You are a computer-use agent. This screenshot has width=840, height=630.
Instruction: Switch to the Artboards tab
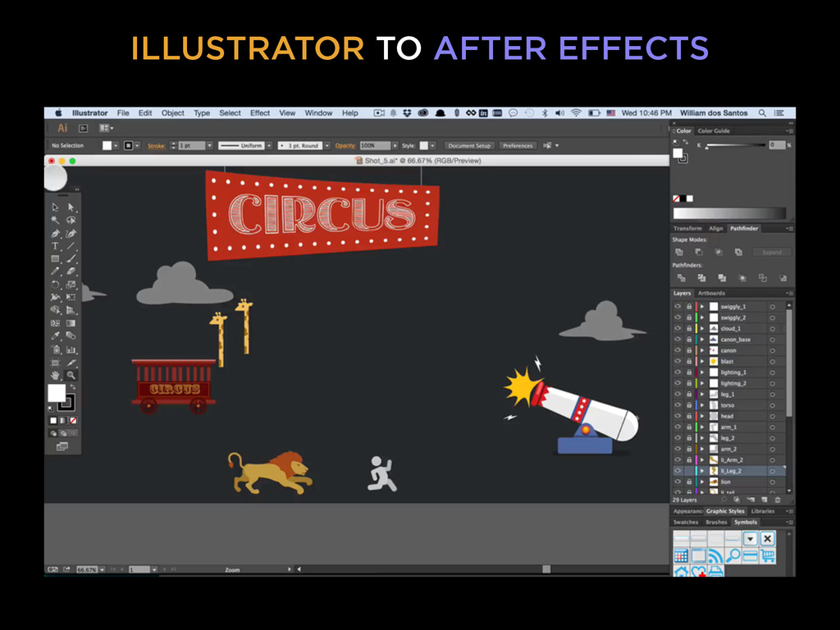pos(711,293)
